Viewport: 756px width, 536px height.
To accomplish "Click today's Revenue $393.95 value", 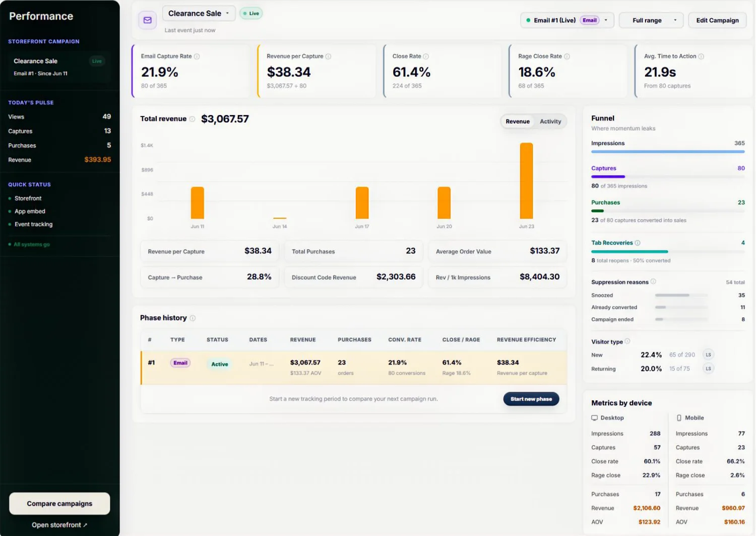I will click(98, 160).
